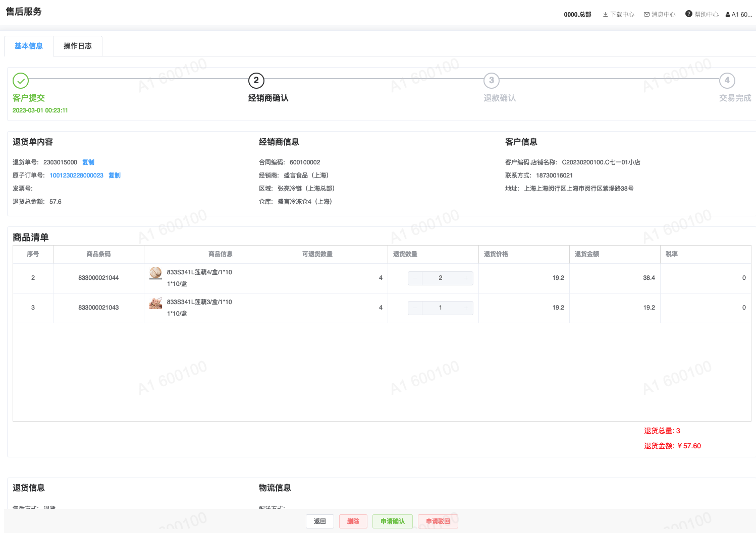Click region value 张亮冷链（上海总部）
This screenshot has height=533, width=756.
(306, 189)
